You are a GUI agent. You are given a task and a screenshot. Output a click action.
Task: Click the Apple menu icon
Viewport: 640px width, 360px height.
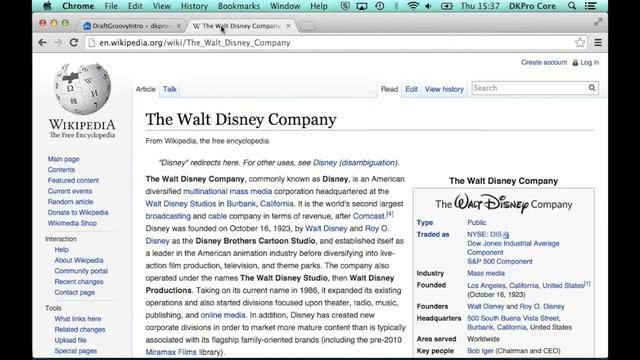coord(48,6)
